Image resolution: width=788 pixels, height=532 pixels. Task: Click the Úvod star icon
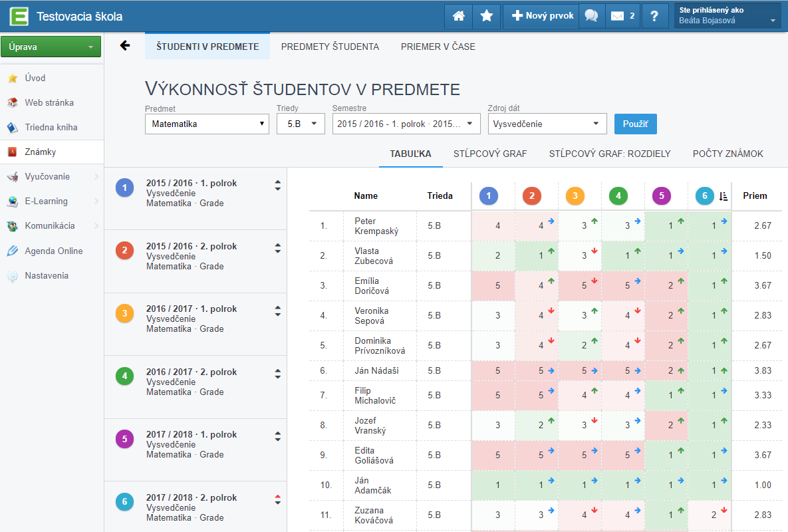coord(13,78)
